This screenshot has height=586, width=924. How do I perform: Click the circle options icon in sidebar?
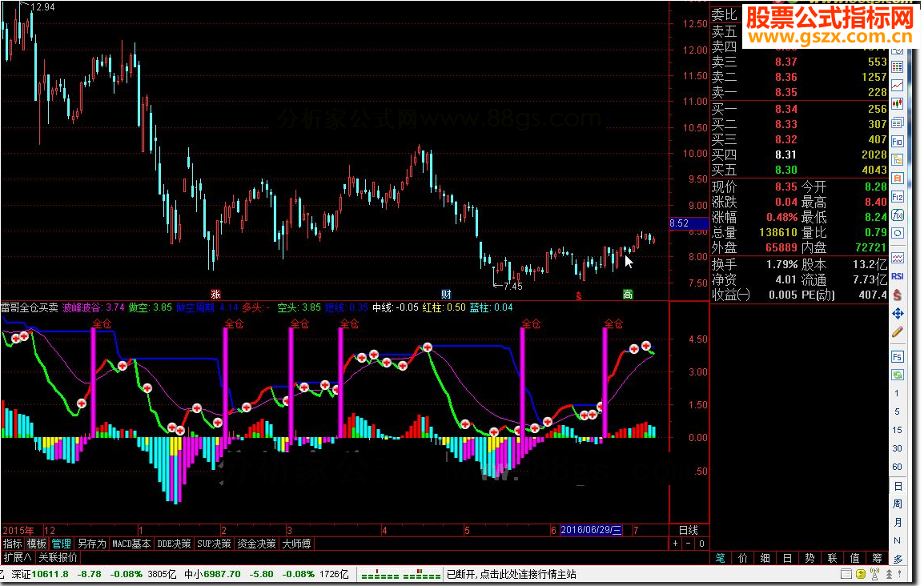(898, 233)
